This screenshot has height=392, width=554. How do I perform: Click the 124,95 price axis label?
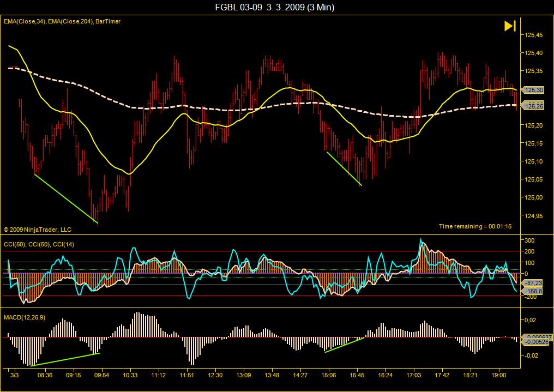click(533, 215)
